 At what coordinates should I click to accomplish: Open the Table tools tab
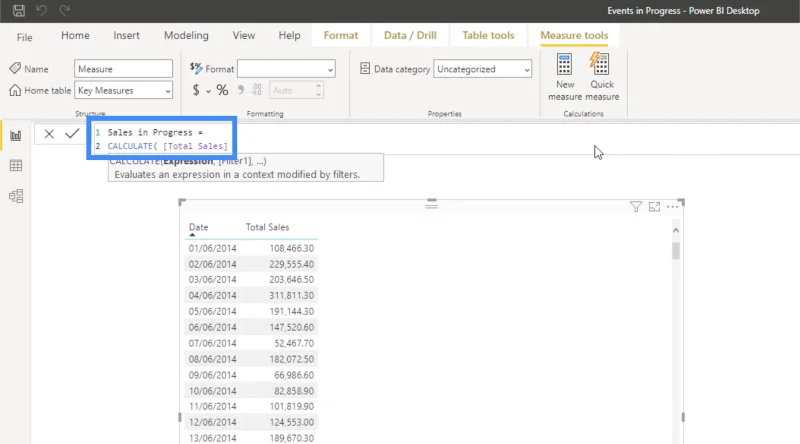pos(488,35)
